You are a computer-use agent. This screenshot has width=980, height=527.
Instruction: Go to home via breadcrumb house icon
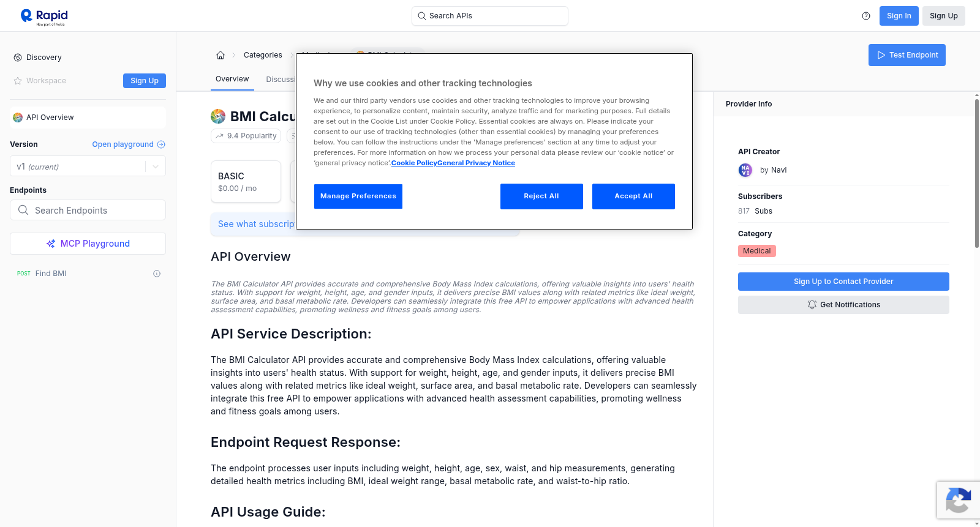pos(221,55)
